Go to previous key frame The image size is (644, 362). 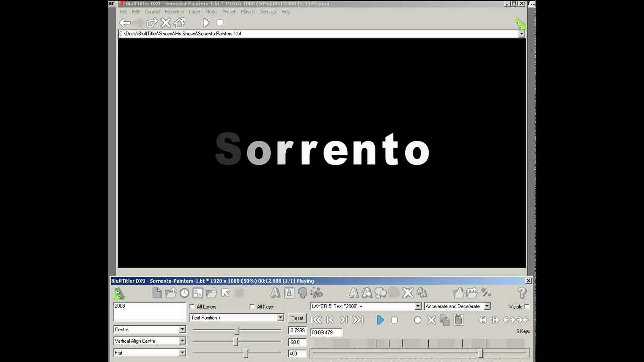click(330, 320)
